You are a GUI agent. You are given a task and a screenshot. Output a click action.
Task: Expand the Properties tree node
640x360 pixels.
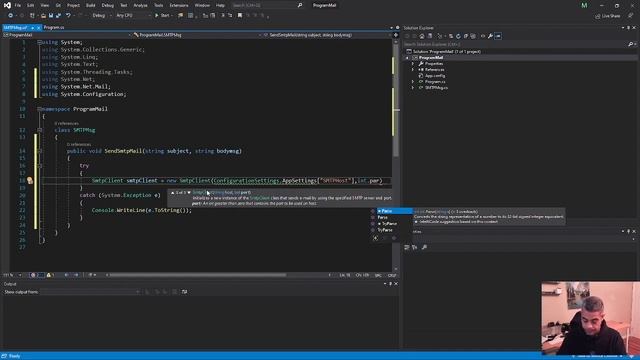pyautogui.click(x=413, y=64)
